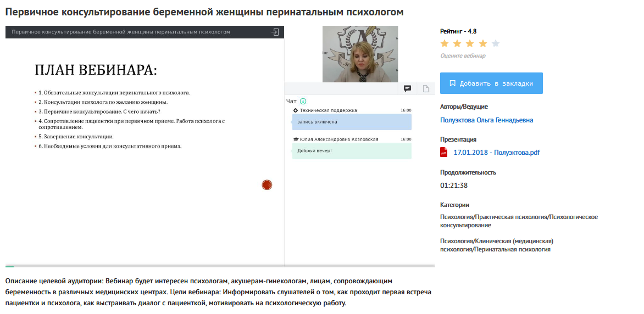This screenshot has height=314, width=644.
Task: Click the Добавить в закладки button
Action: pyautogui.click(x=491, y=83)
